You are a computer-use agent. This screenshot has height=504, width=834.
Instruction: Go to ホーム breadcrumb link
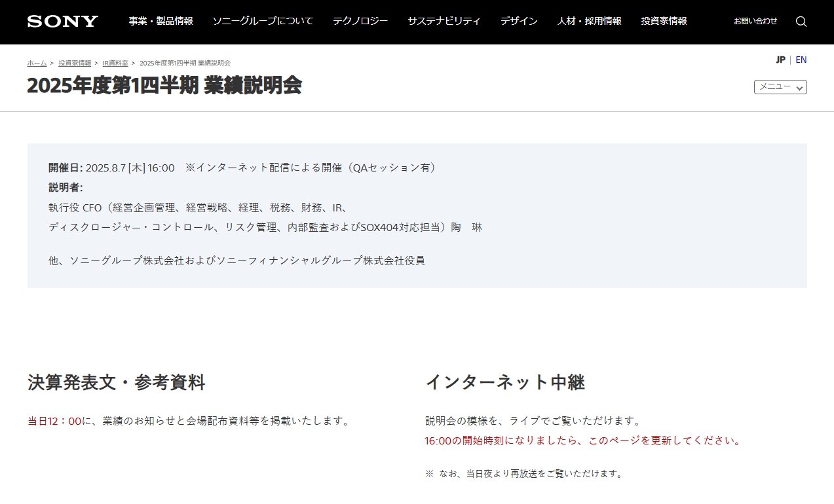(x=37, y=63)
